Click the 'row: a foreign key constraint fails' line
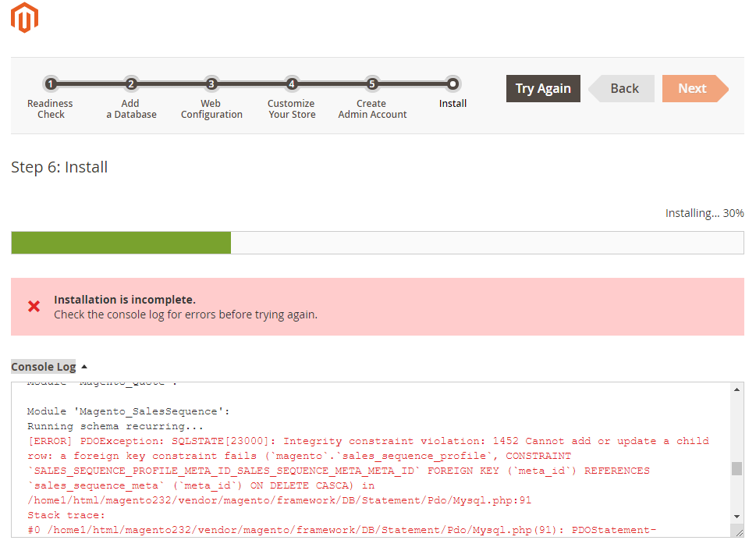 point(299,456)
